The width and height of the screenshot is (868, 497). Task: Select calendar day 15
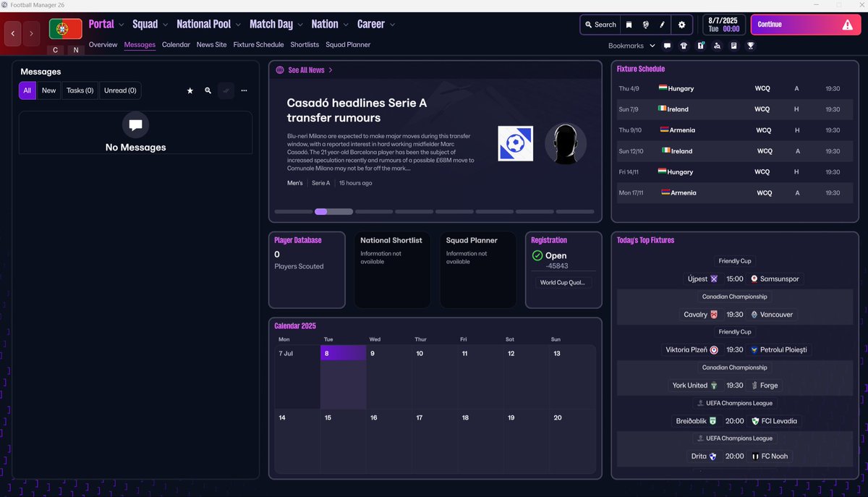(344, 442)
